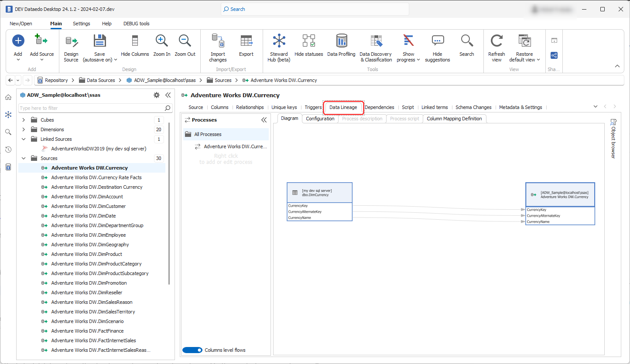This screenshot has height=364, width=630.
Task: Open the repository sidebar icon
Action: coord(8,167)
